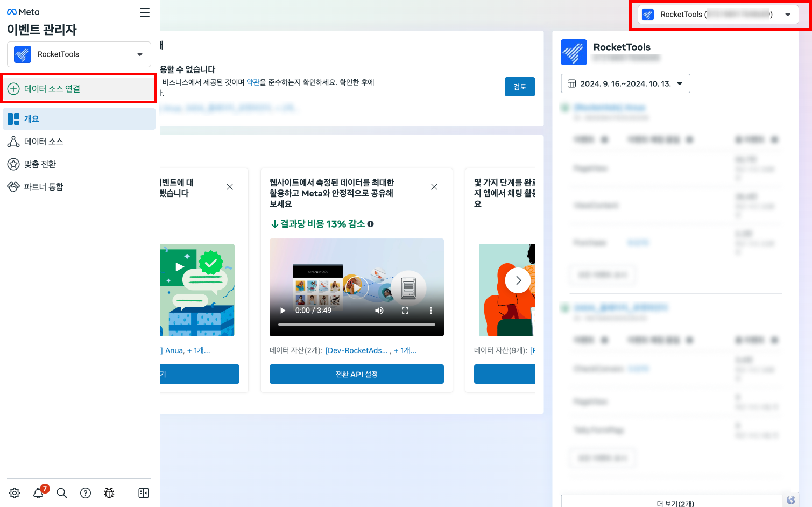
Task: Select 개요 in the sidebar
Action: pos(79,119)
